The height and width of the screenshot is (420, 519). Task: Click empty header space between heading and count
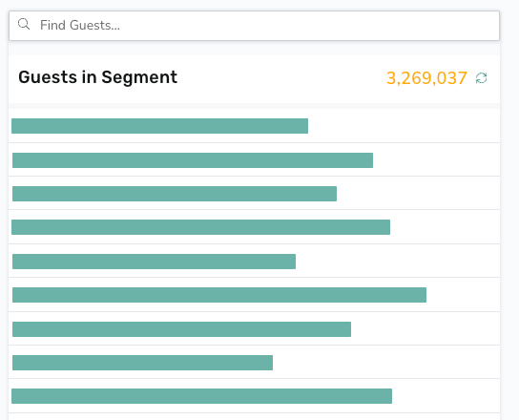[x=281, y=78]
